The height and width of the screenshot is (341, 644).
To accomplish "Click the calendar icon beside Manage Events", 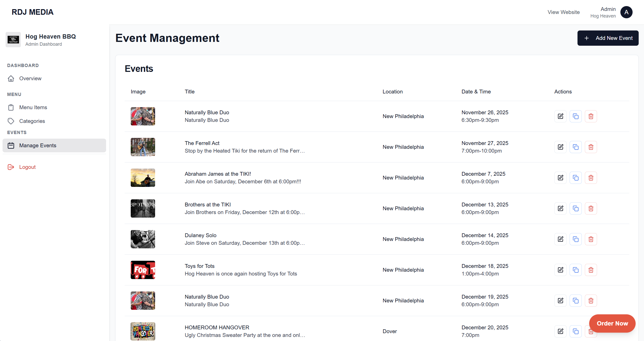I will coord(11,145).
